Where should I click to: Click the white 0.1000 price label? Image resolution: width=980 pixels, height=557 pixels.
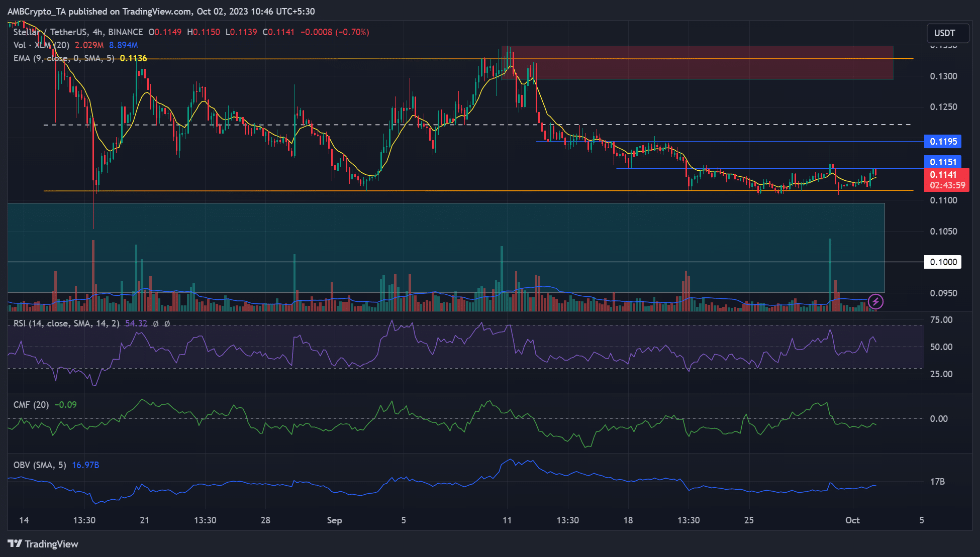pos(943,262)
